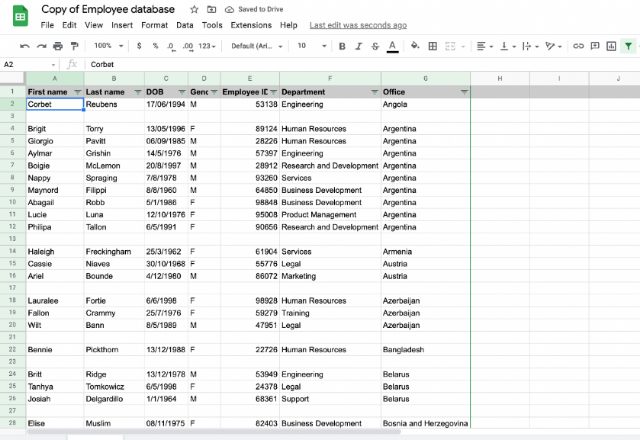The height and width of the screenshot is (440, 640).
Task: Toggle the green filter funnel icon
Action: pyautogui.click(x=629, y=46)
